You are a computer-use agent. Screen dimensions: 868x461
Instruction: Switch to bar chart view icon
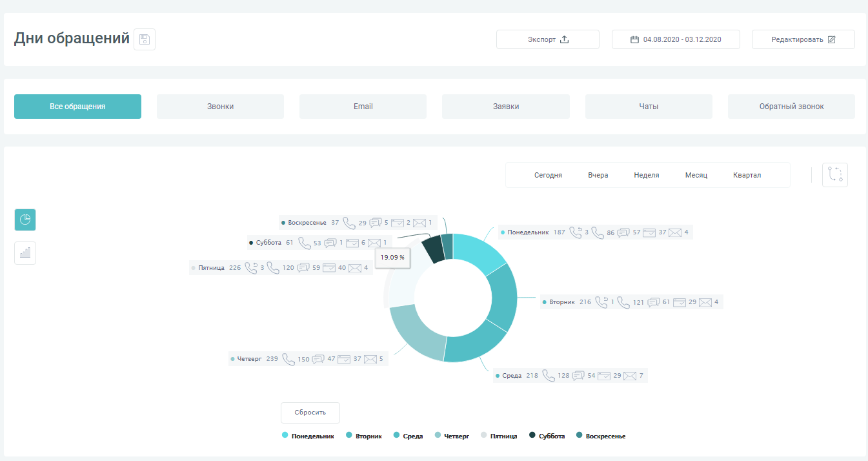point(25,253)
